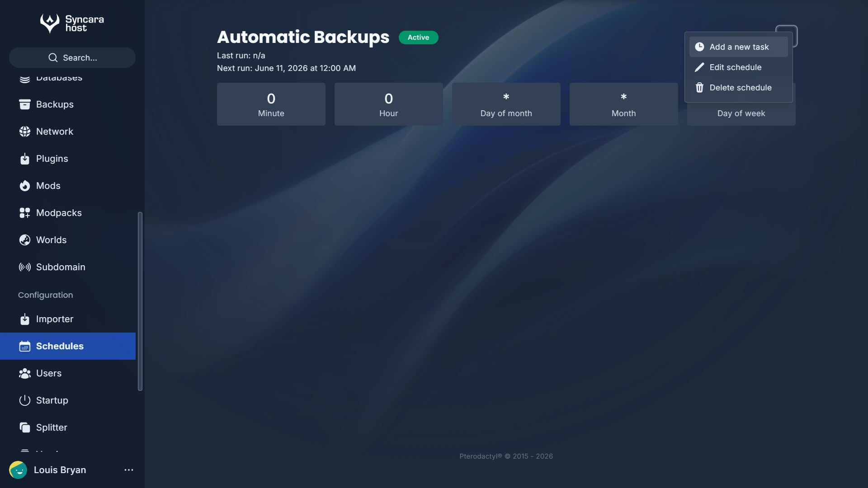Select the Schedules sidebar item
The width and height of the screenshot is (868, 488).
coord(68,346)
